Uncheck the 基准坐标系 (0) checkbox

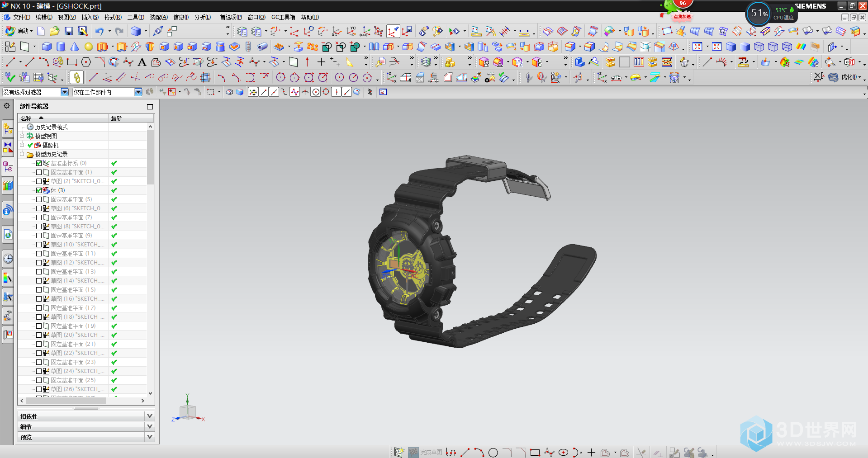click(x=39, y=163)
